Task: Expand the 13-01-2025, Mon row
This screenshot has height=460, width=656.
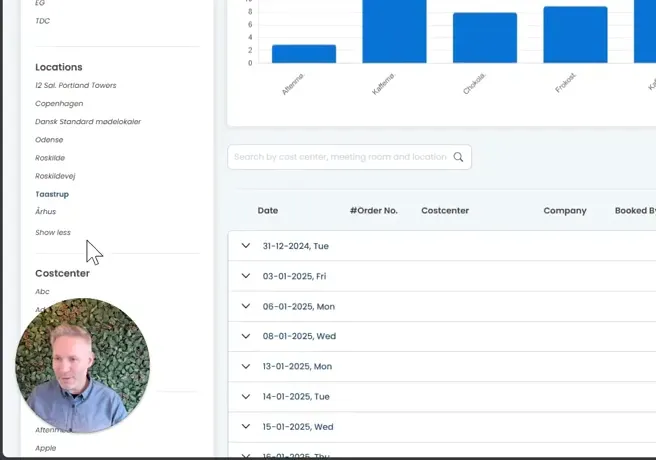Action: 246,366
